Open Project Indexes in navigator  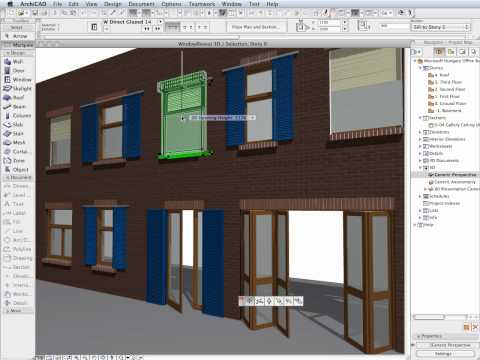pos(442,203)
